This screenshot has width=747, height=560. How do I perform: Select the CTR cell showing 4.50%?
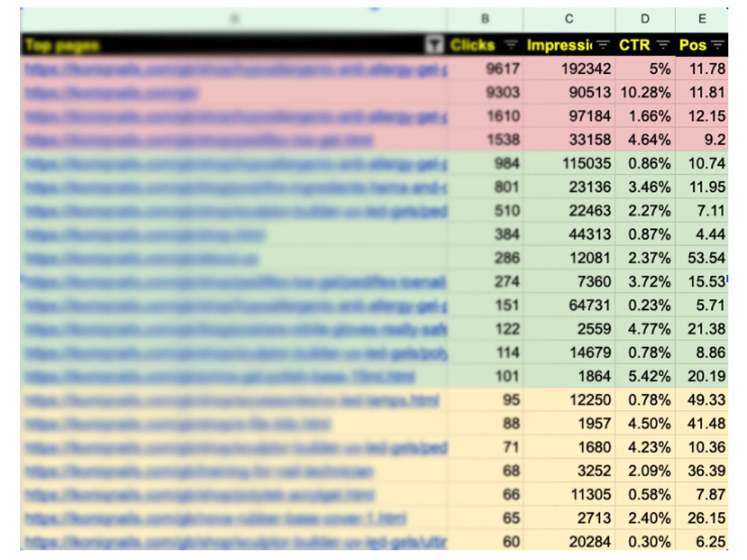coord(645,424)
